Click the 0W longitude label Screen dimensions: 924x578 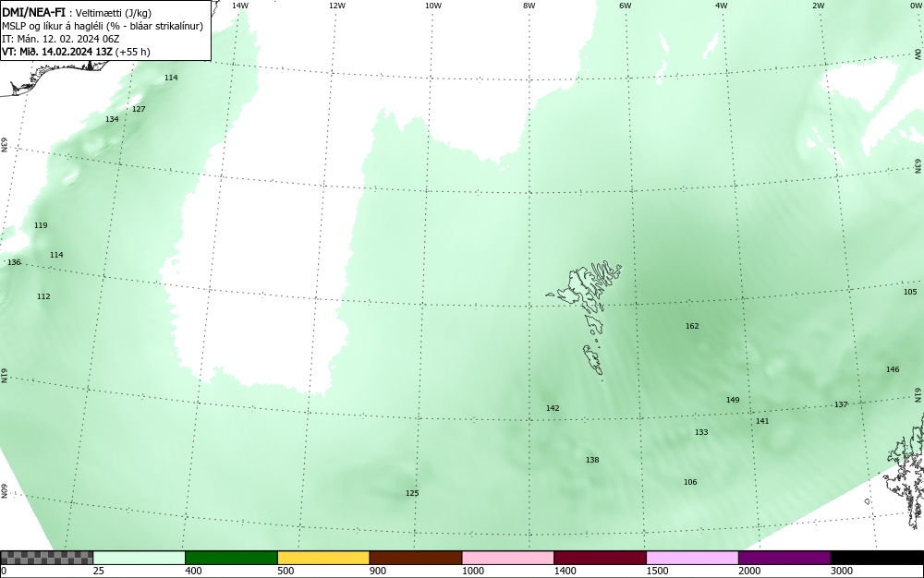point(915,6)
